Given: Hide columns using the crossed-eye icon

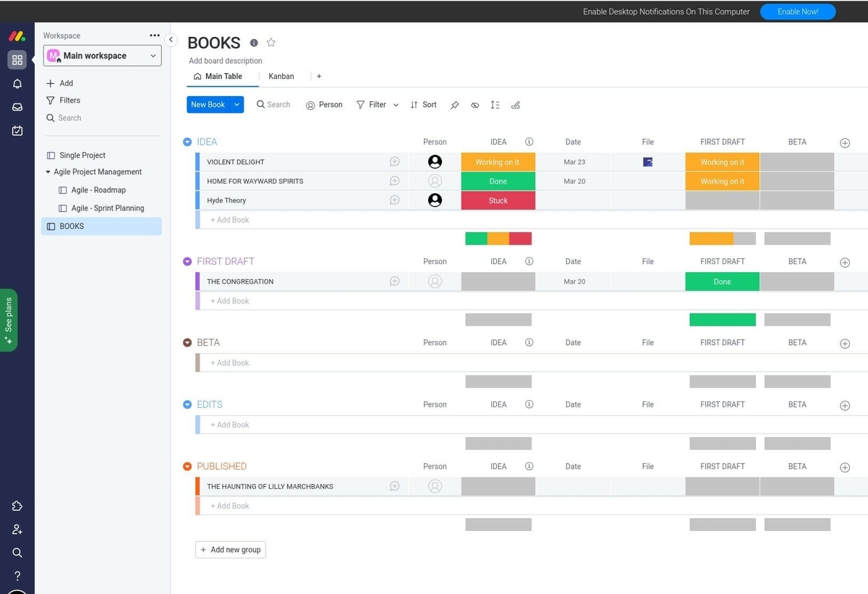Looking at the screenshot, I should (475, 105).
